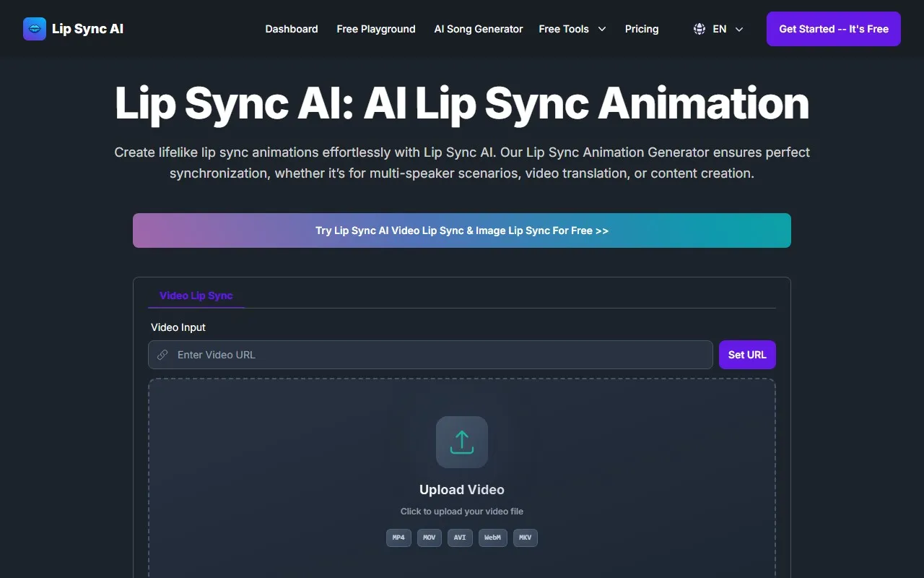This screenshot has width=924, height=578.
Task: Switch to the Video Lip Sync tab
Action: pyautogui.click(x=196, y=296)
